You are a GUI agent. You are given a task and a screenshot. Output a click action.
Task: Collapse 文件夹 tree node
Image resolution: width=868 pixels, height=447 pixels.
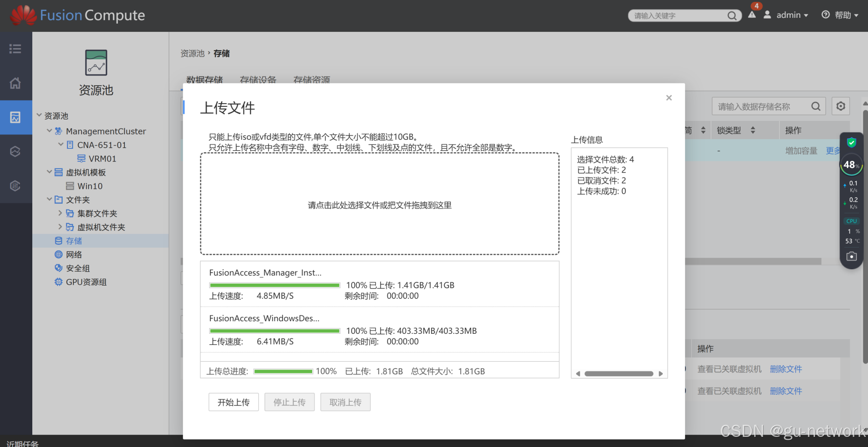pyautogui.click(x=49, y=199)
